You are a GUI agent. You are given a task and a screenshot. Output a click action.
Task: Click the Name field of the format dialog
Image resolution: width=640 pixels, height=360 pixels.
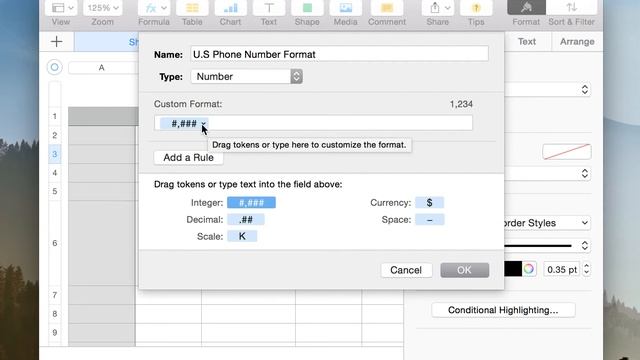pos(339,54)
